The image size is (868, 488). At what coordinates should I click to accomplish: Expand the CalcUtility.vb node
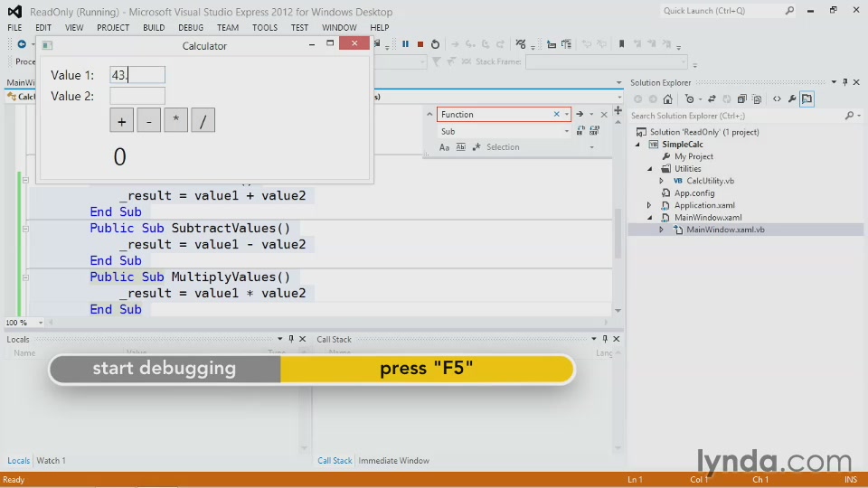[662, 181]
